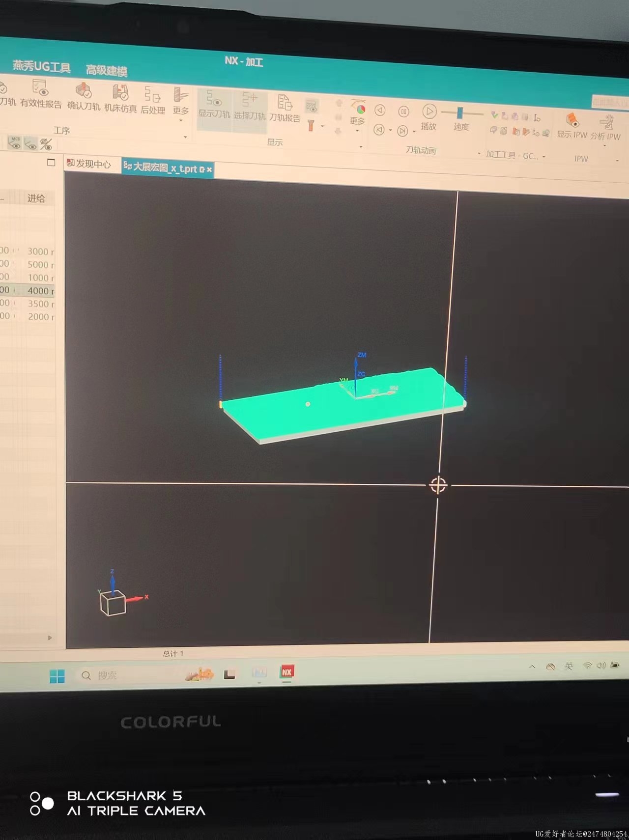Expand the 分析 IPW dropdown arrow

(x=605, y=145)
